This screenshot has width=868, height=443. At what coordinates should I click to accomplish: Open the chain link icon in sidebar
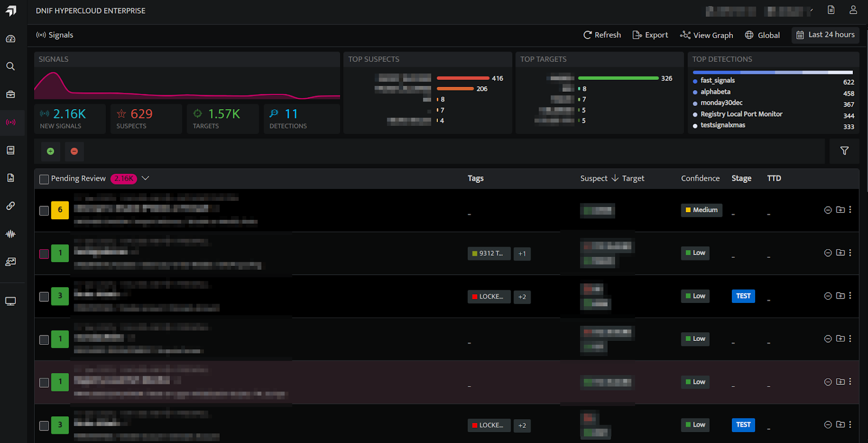10,206
